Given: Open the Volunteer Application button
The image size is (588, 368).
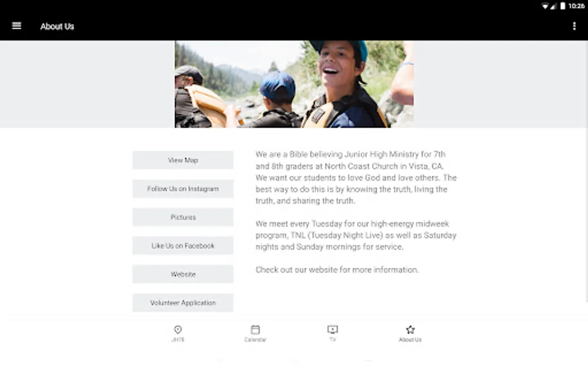Looking at the screenshot, I should (183, 303).
